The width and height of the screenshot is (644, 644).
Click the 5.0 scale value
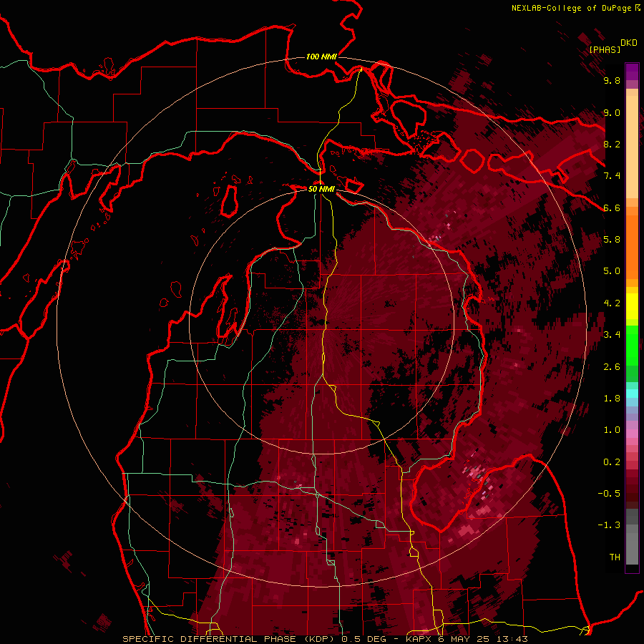click(612, 271)
